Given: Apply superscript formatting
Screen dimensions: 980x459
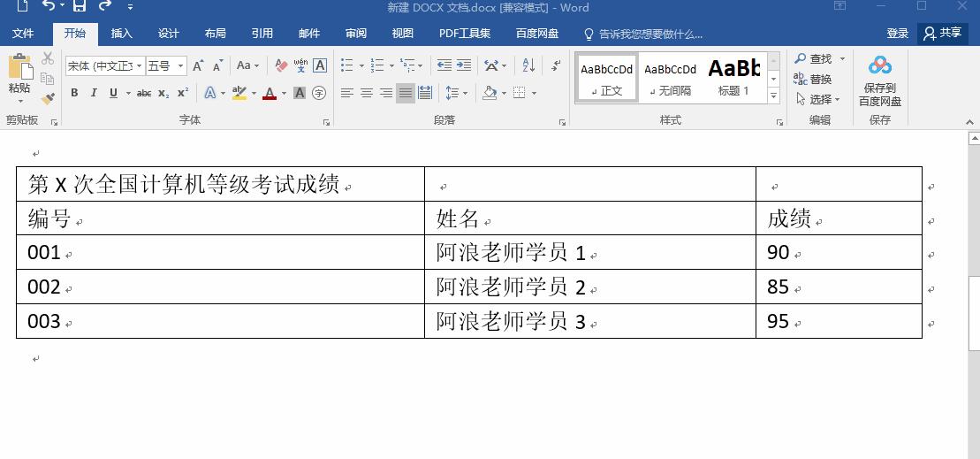Looking at the screenshot, I should tap(183, 93).
